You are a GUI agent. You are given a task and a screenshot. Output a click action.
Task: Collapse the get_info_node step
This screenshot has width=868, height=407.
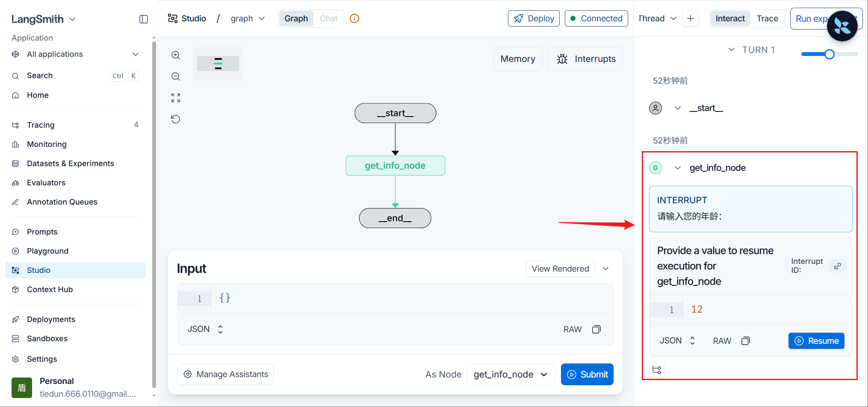pyautogui.click(x=678, y=168)
